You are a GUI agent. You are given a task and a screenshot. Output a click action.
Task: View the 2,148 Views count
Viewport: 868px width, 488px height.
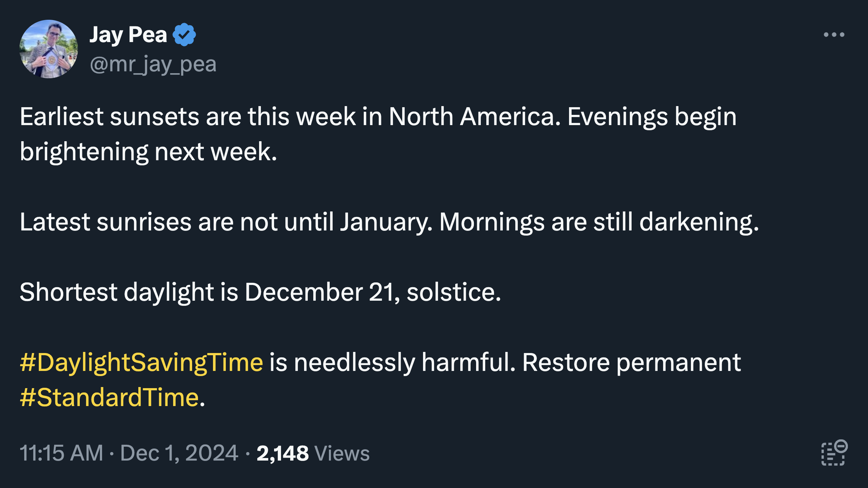313,453
